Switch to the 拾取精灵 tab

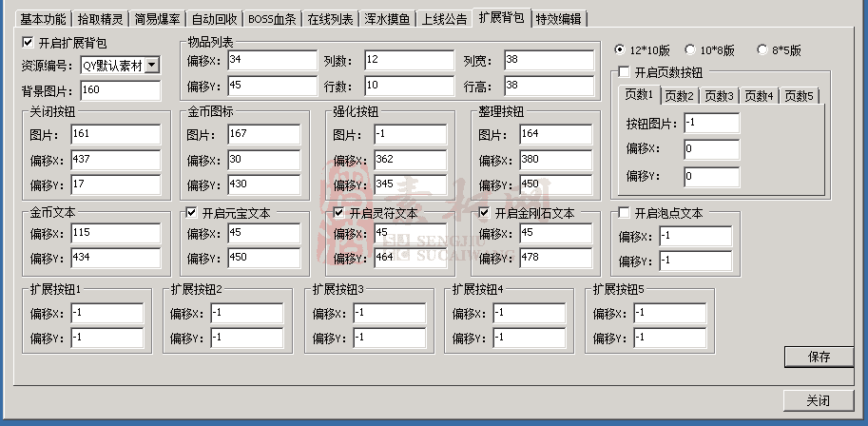point(100,19)
